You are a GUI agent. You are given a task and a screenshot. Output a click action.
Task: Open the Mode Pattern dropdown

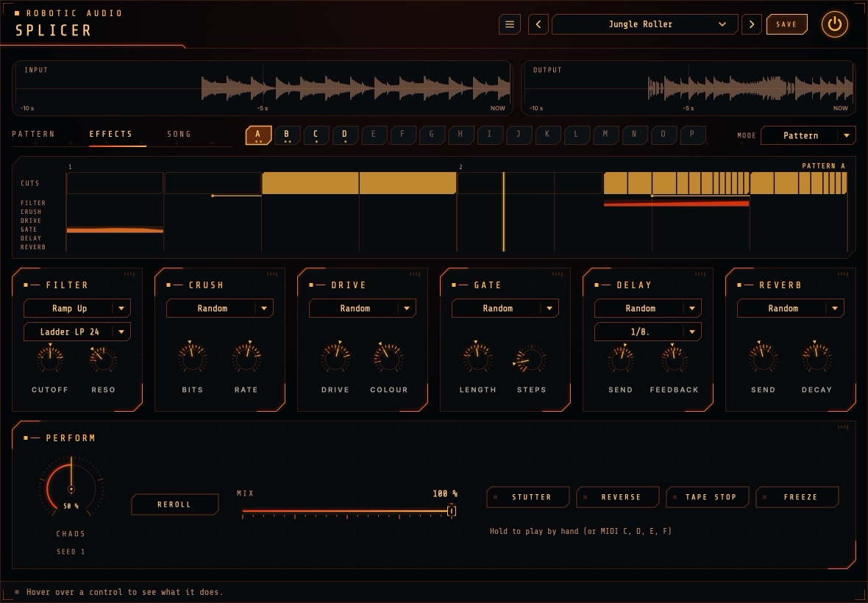point(808,135)
